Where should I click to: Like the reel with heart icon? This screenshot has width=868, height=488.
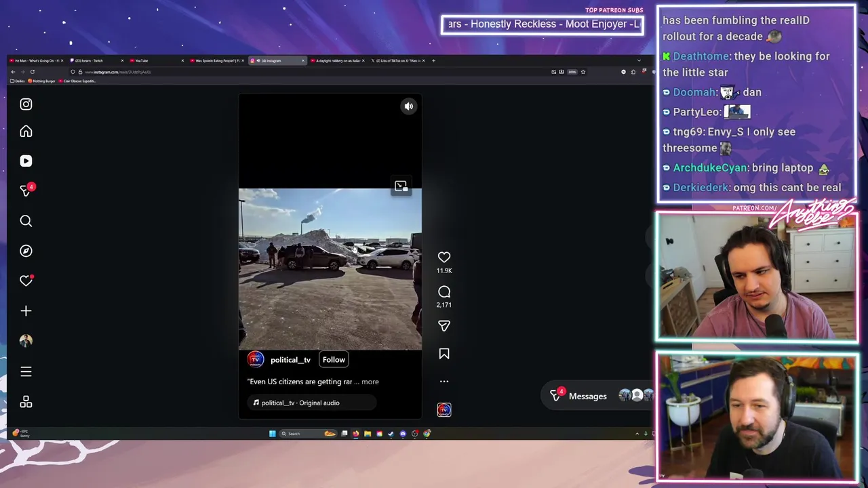(x=444, y=258)
